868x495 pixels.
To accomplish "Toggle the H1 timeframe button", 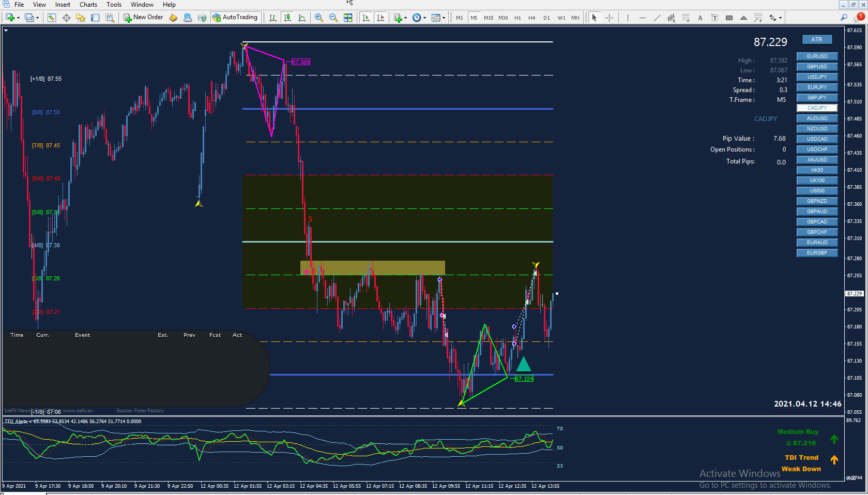I will (x=517, y=18).
